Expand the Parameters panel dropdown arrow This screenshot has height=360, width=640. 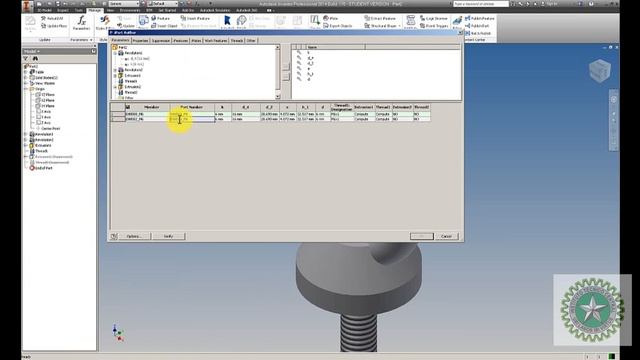[91, 40]
